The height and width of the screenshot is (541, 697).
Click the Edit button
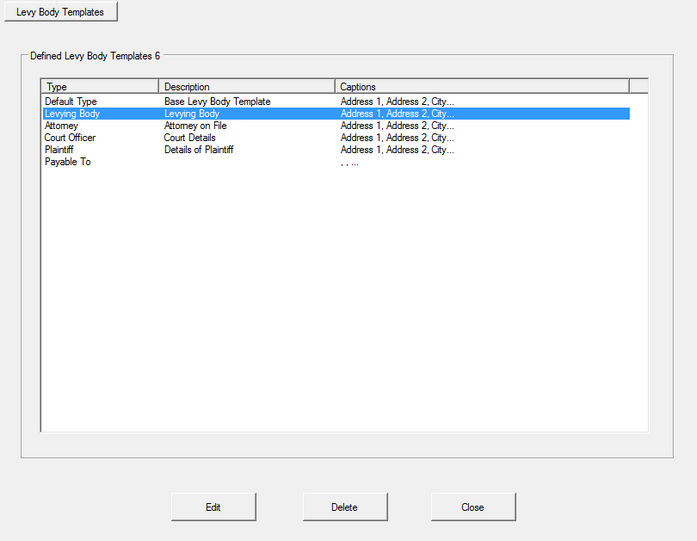pyautogui.click(x=213, y=507)
